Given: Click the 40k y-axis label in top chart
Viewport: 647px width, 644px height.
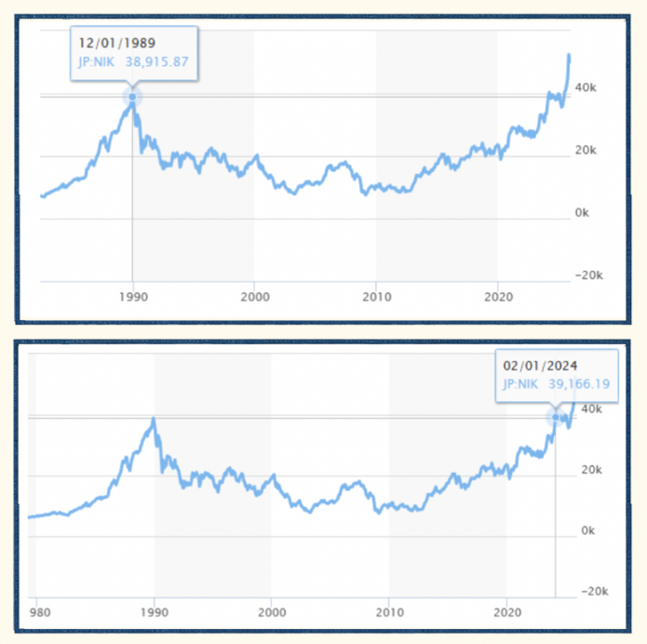Looking at the screenshot, I should point(587,87).
